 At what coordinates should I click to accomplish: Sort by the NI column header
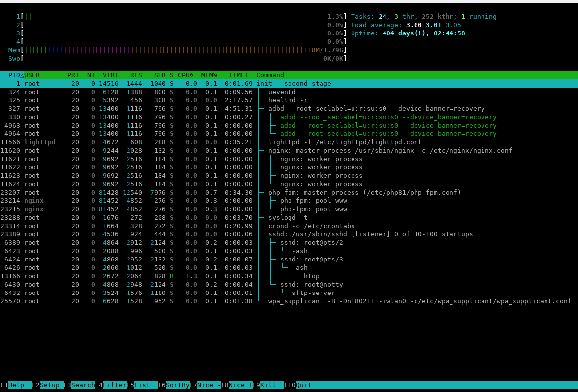pyautogui.click(x=91, y=75)
